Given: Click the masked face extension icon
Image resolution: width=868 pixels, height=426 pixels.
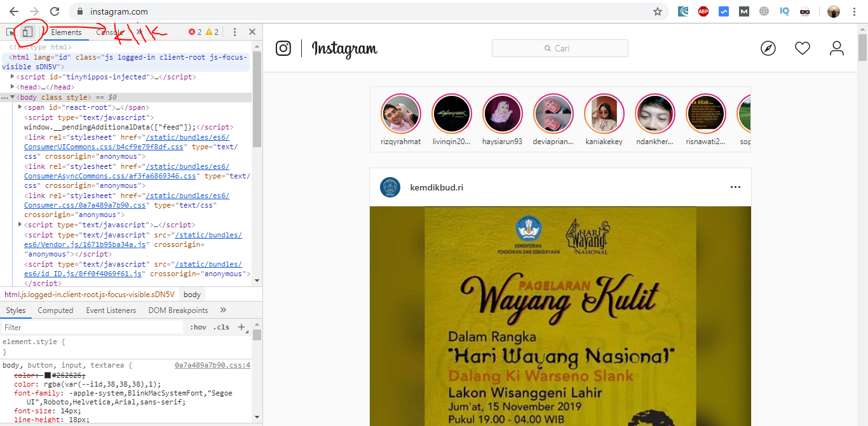Looking at the screenshot, I should point(805,11).
